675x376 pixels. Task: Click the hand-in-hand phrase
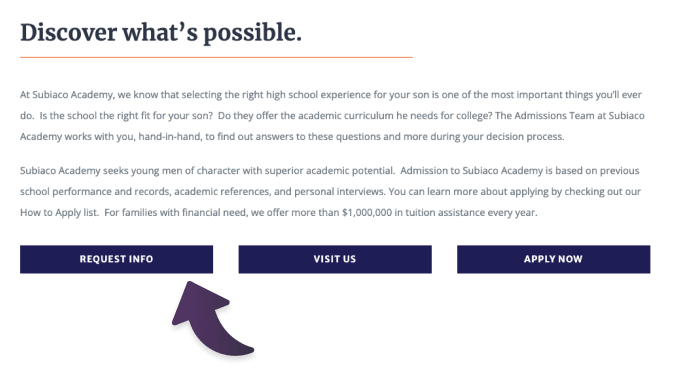(x=170, y=137)
